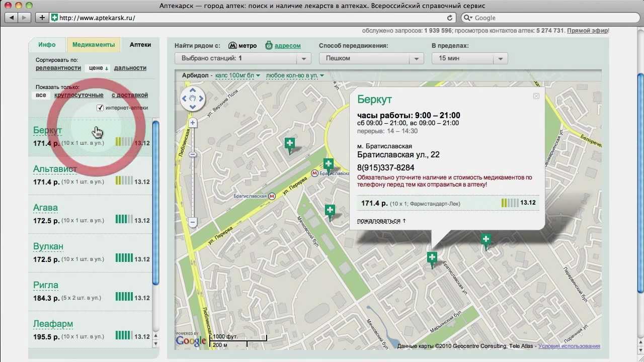Click the Братиславская metro station icon on map
Screen dimensions: 644x362
(x=272, y=196)
